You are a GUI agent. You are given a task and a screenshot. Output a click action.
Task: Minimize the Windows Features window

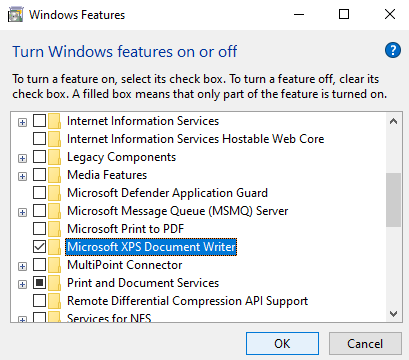299,14
